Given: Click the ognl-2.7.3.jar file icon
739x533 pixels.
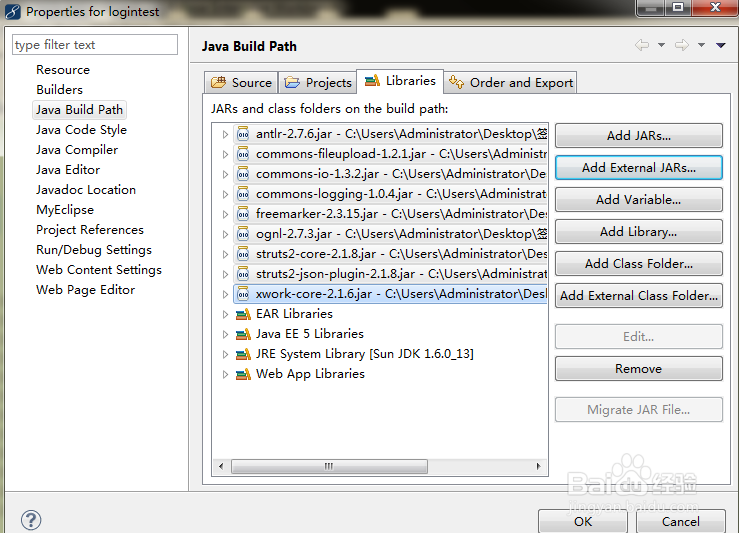Looking at the screenshot, I should [x=243, y=234].
